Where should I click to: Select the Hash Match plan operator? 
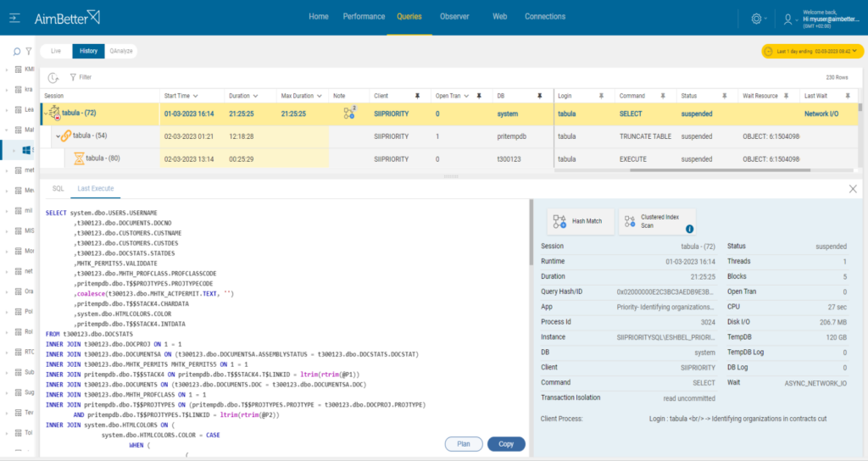click(x=581, y=221)
